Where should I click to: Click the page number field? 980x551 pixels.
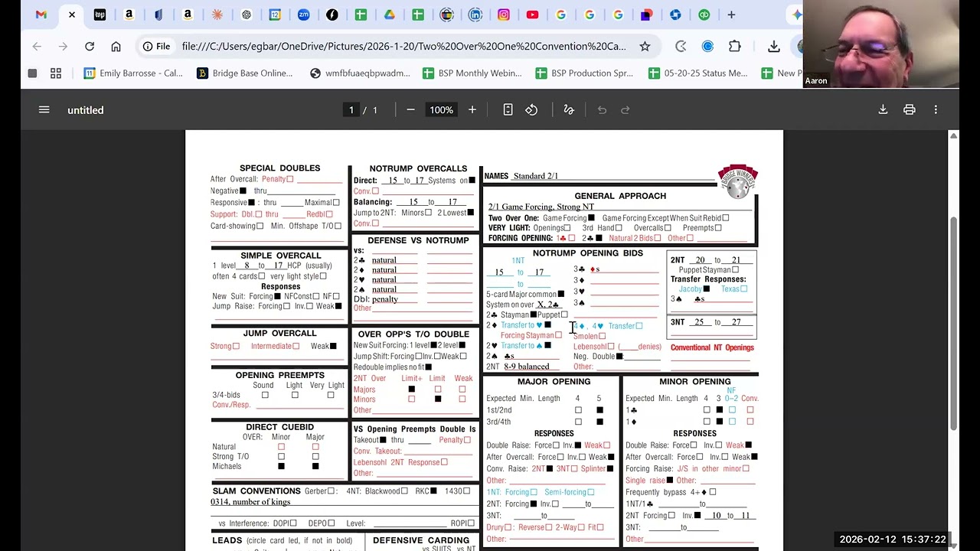click(351, 110)
